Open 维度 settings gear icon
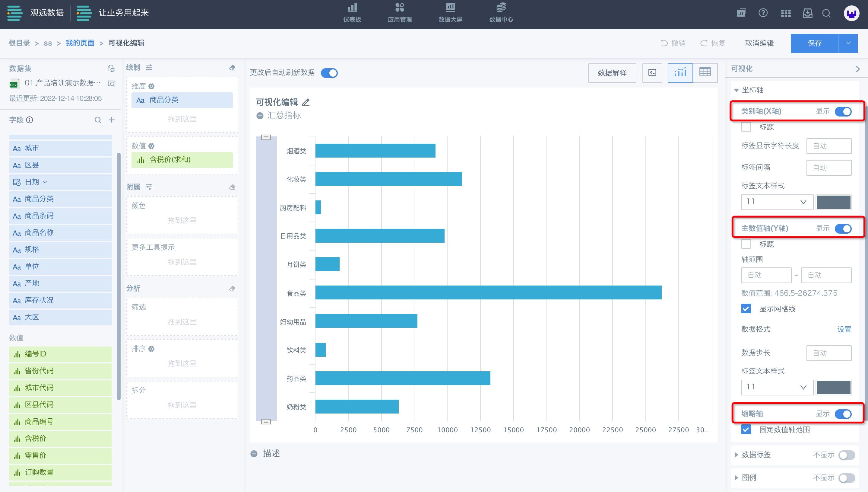Viewport: 868px width, 492px height. click(152, 86)
